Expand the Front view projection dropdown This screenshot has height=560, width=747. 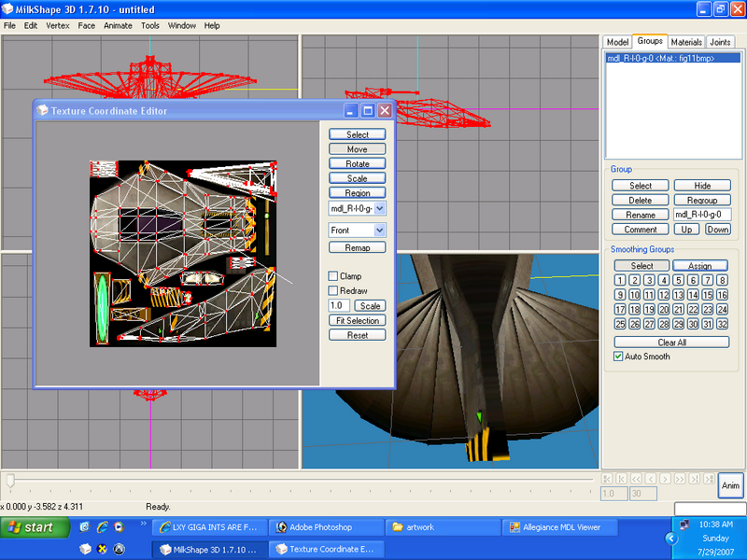coord(379,230)
